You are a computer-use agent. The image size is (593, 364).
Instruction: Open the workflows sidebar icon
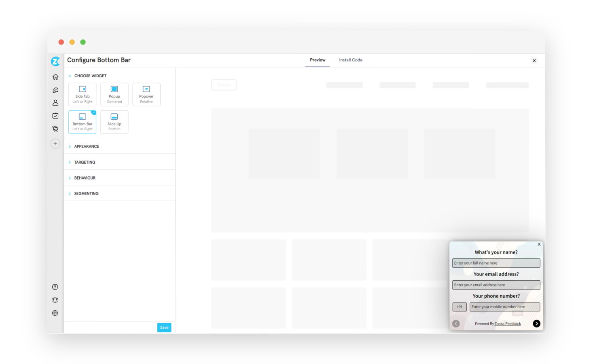pos(55,129)
